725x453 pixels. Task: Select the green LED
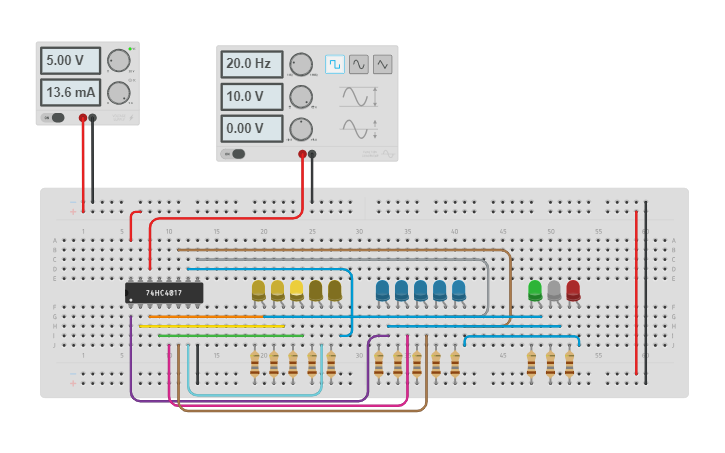pos(535,290)
